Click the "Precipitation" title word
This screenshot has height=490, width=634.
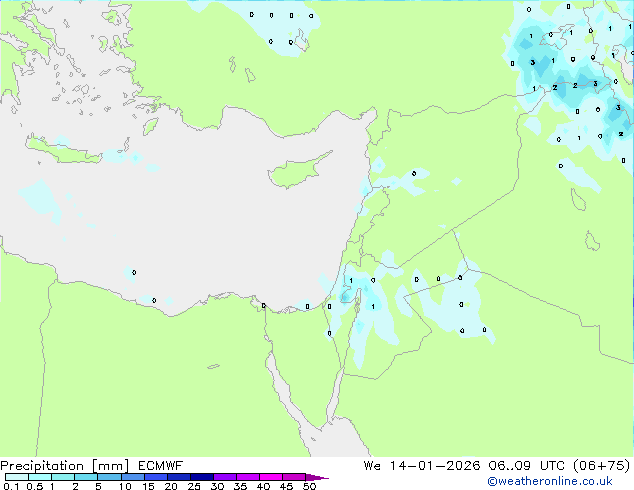tap(42, 466)
